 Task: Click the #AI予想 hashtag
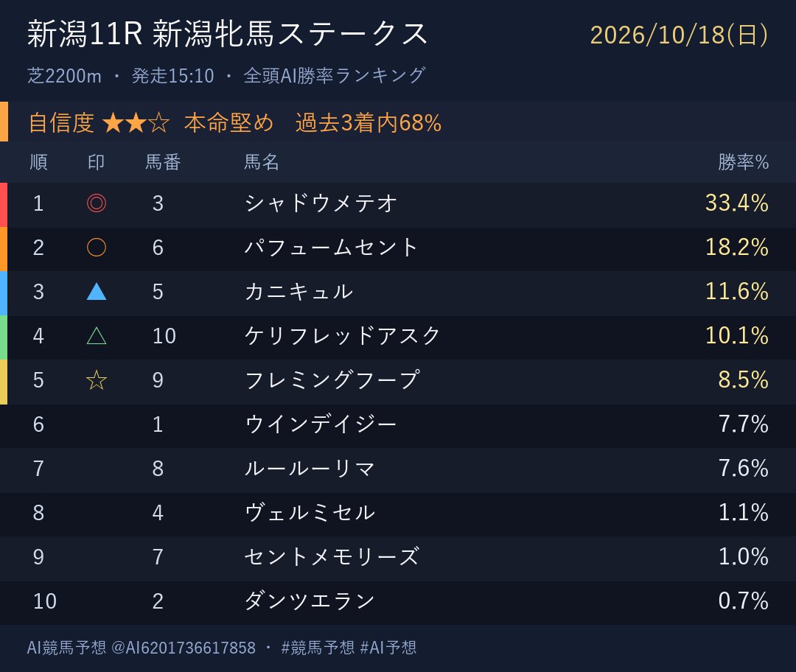tap(388, 648)
